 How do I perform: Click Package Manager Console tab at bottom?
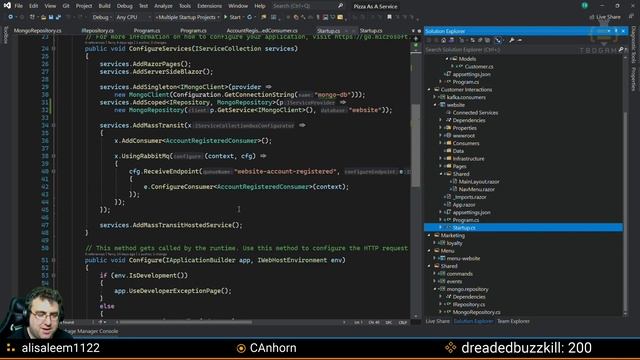pyautogui.click(x=90, y=331)
